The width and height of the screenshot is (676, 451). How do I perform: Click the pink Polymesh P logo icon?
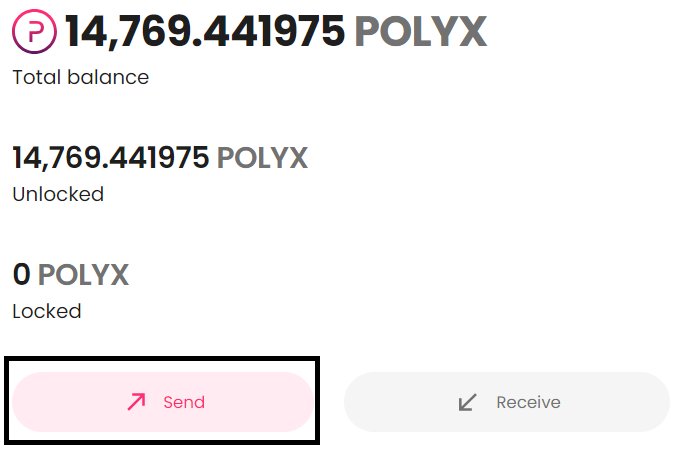[x=34, y=31]
